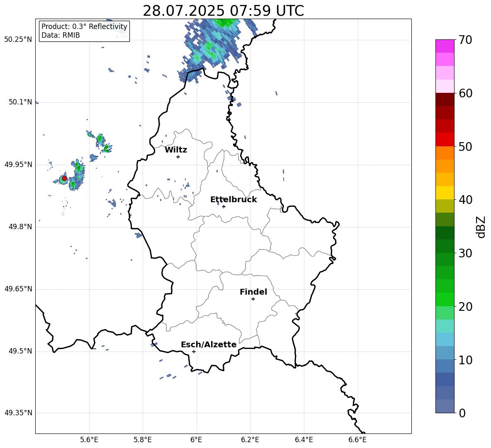Click the 6.4°E longitude label

304,440
